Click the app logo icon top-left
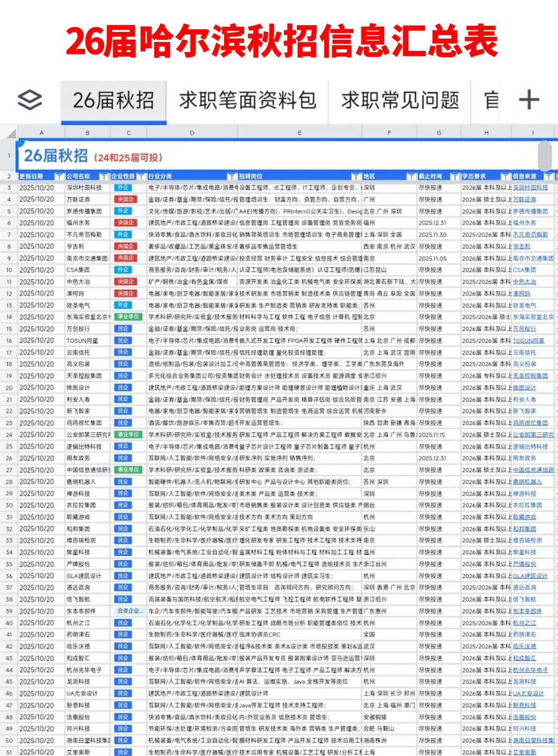Image resolution: width=558 pixels, height=756 pixels. (31, 100)
